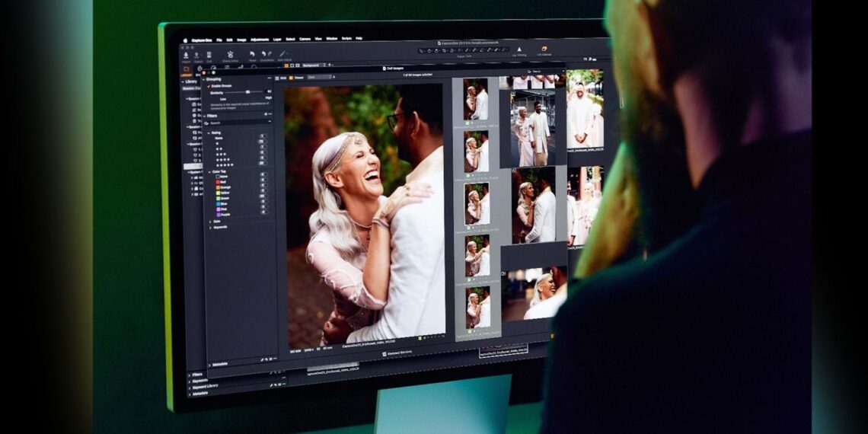Toggle the Blue color tag filter
This screenshot has height=434, width=868.
pyautogui.click(x=263, y=201)
